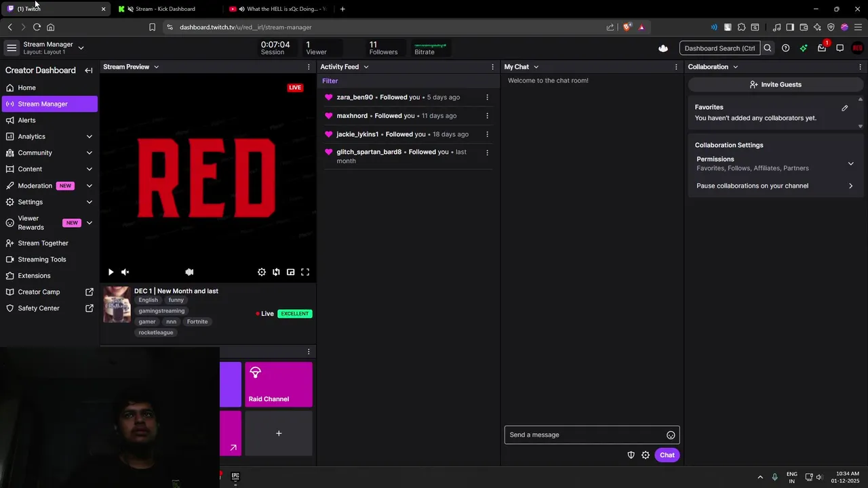Add a quick action with plus tile
The image size is (868, 488).
click(x=279, y=433)
